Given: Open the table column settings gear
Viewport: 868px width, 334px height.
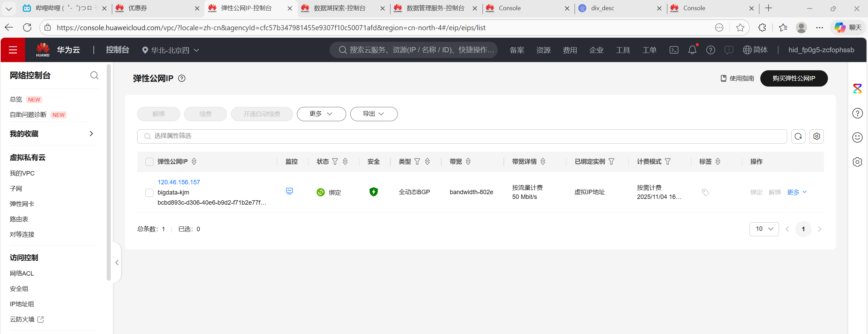Looking at the screenshot, I should point(817,136).
